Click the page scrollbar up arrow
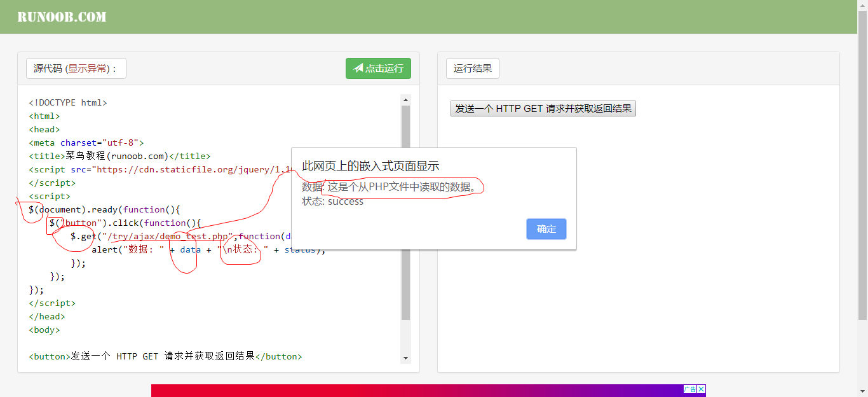The height and width of the screenshot is (397, 868). click(862, 5)
